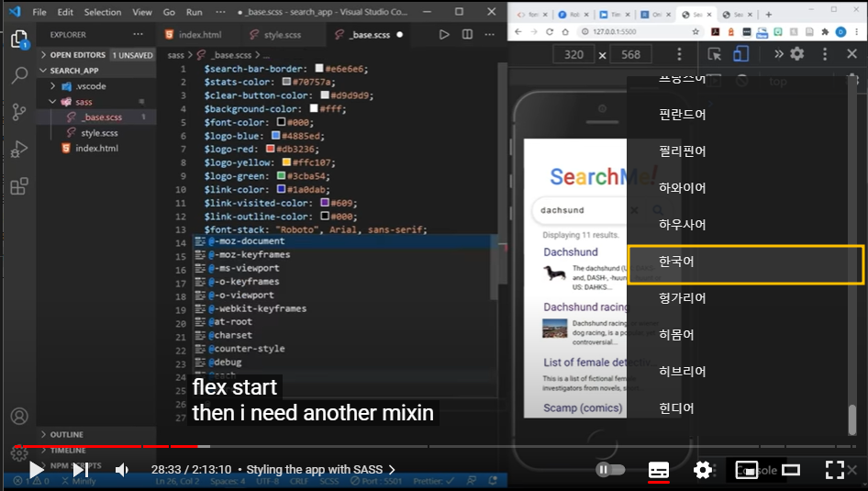Open Dachshund result link

point(570,251)
